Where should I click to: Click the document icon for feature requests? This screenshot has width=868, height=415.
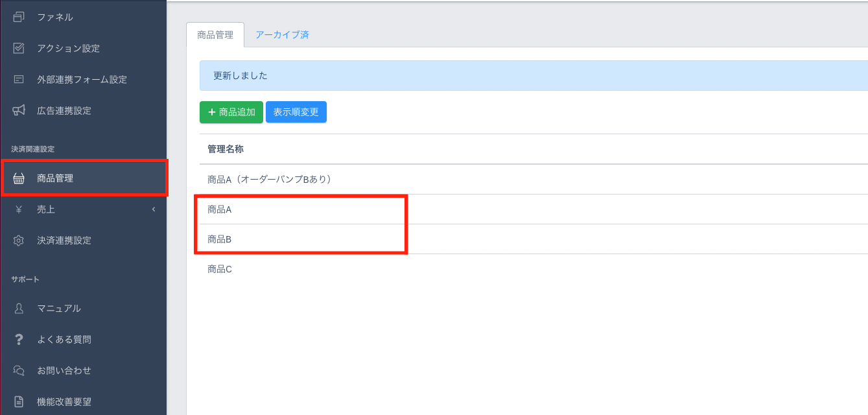pyautogui.click(x=19, y=402)
